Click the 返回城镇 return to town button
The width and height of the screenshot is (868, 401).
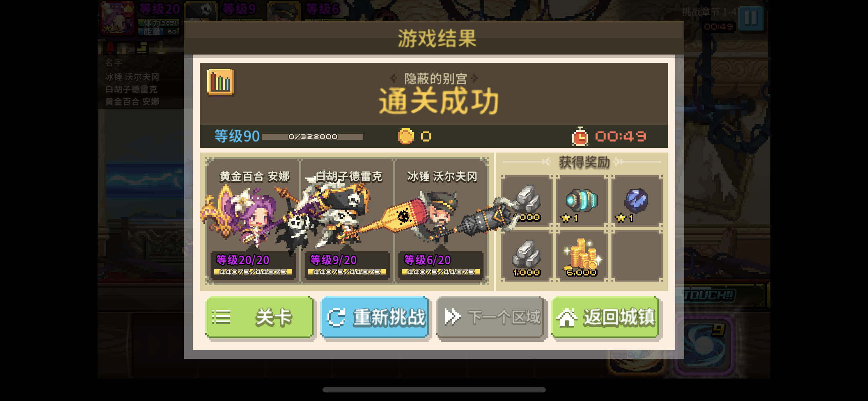point(605,317)
